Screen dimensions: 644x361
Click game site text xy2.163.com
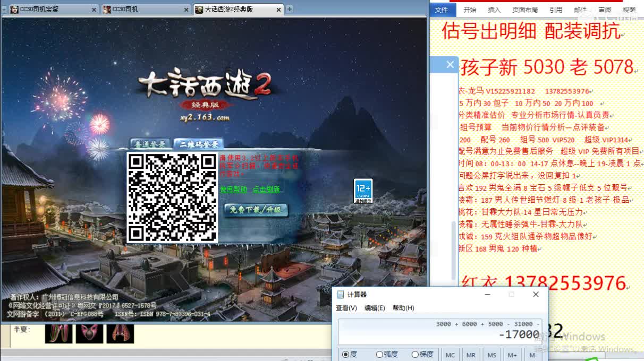coord(205,117)
